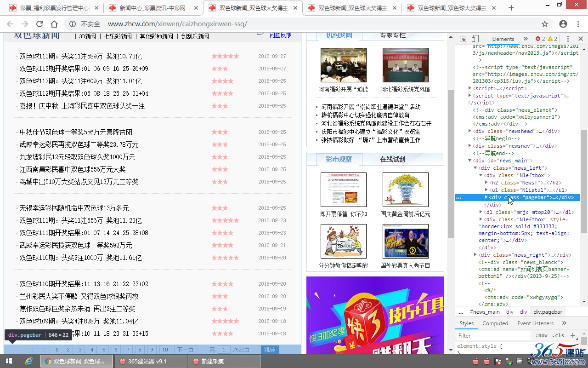588x368 pixels.
Task: Open article 双色球113期：头奖11注589万
Action: (81, 56)
